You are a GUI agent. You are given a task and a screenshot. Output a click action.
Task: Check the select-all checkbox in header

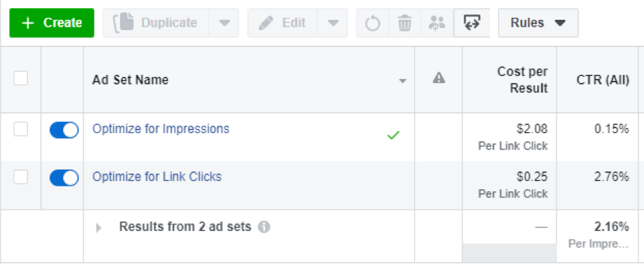21,77
